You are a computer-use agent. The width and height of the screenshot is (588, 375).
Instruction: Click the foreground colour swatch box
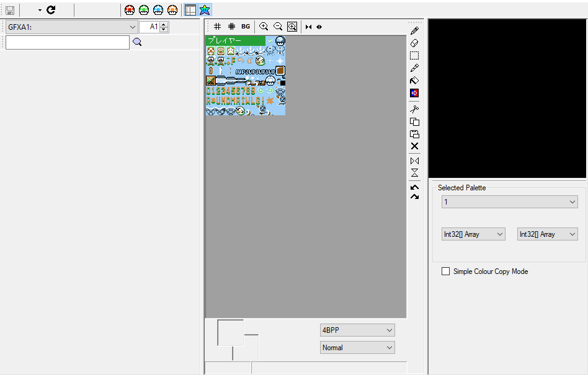[x=231, y=333]
